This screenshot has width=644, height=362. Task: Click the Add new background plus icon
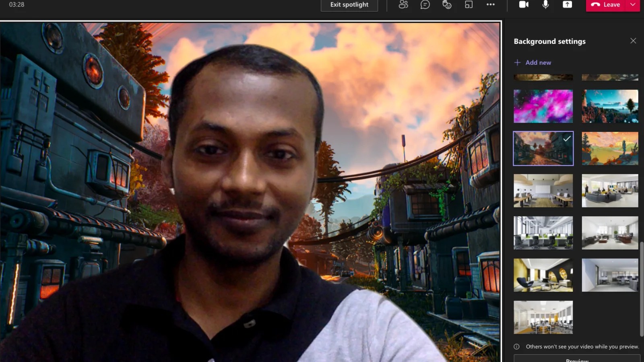point(517,62)
